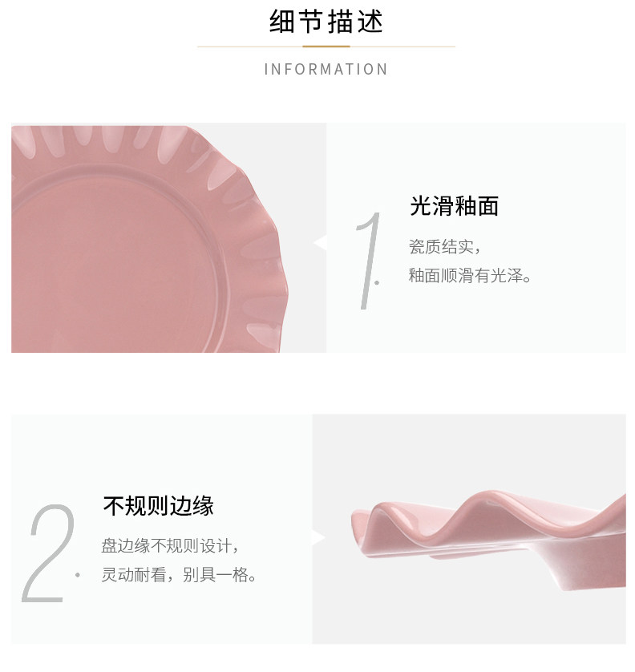635x672 pixels.
Task: Click the INFORMATION subtitle text
Action: 326,69
